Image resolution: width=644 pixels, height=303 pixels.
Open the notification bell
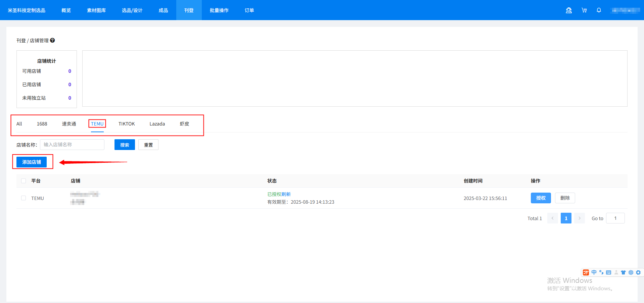[599, 10]
